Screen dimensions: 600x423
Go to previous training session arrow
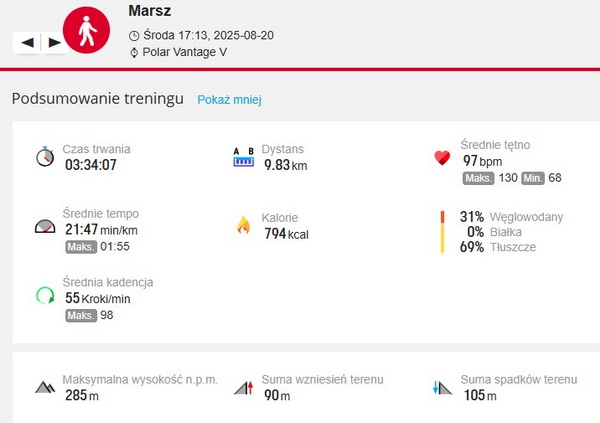coord(27,42)
